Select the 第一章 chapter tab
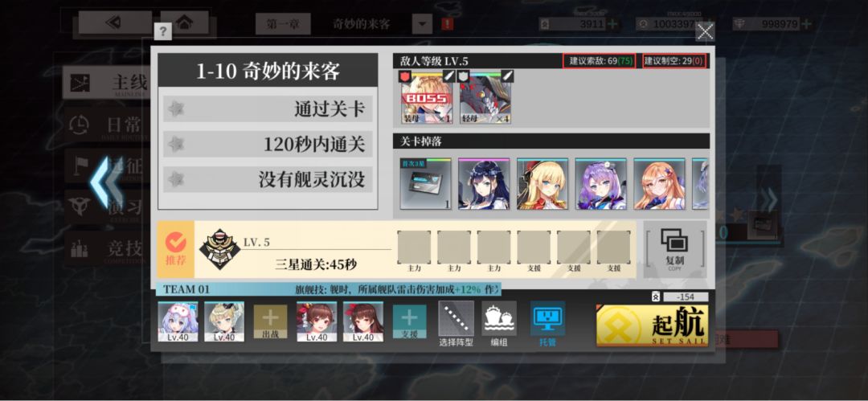Screen dimensions: 868x401 point(283,24)
